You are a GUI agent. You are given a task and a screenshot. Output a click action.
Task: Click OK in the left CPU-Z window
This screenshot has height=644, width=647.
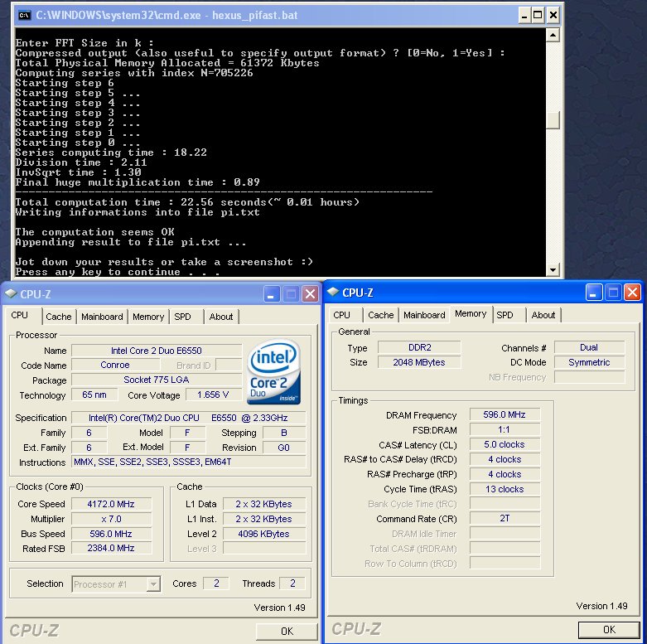pyautogui.click(x=287, y=632)
